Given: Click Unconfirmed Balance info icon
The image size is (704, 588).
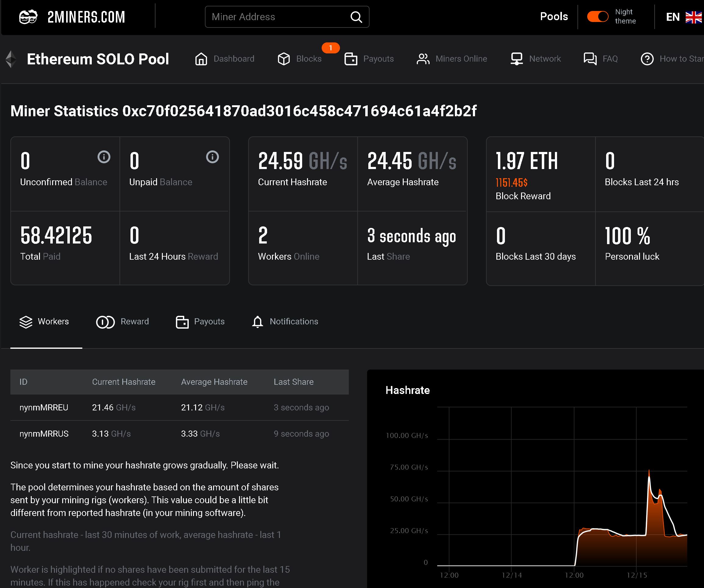Looking at the screenshot, I should [104, 157].
